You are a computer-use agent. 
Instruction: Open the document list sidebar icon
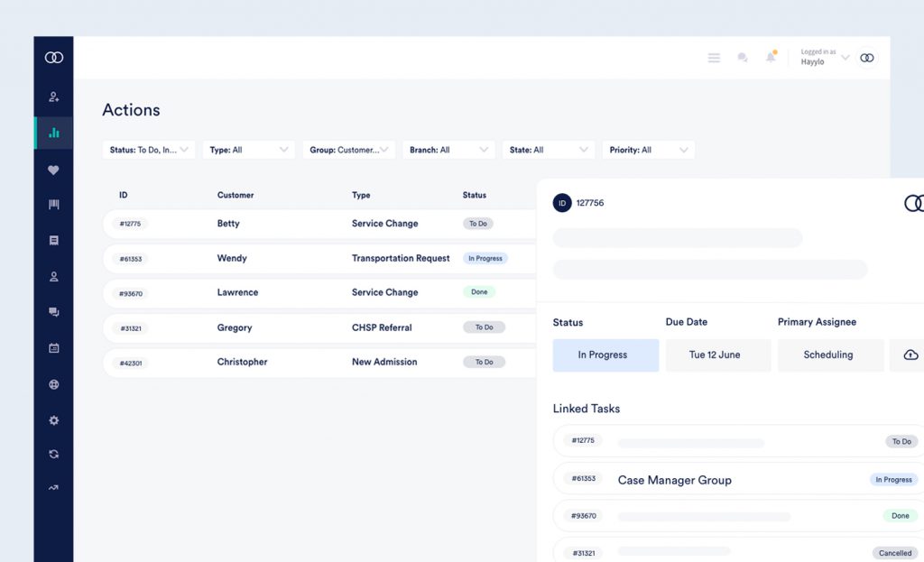(x=53, y=240)
